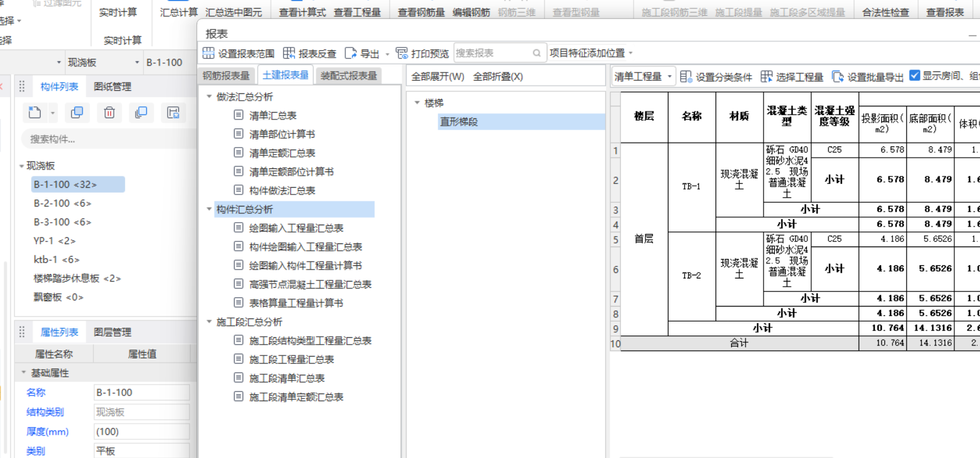980x458 pixels.
Task: Click the 报表反查 icon
Action: click(x=289, y=53)
